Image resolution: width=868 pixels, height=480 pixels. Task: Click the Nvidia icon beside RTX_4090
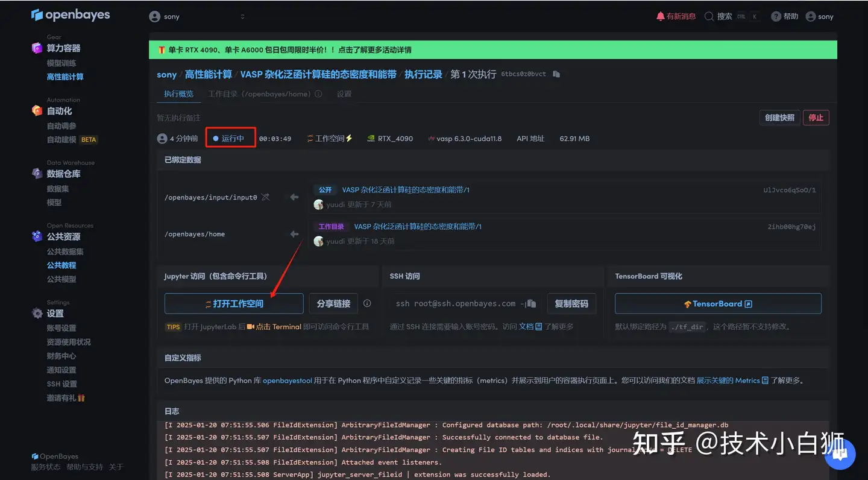click(x=371, y=139)
